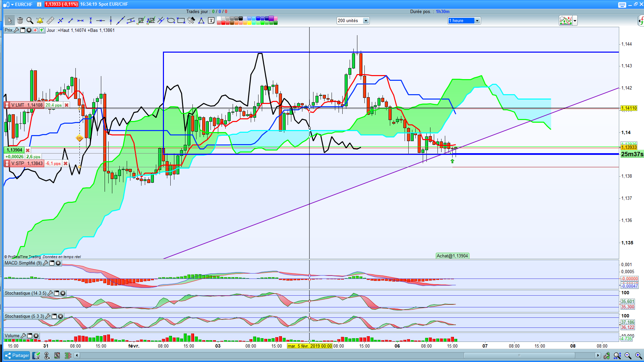Select the ruler measurement tool

coord(50,21)
